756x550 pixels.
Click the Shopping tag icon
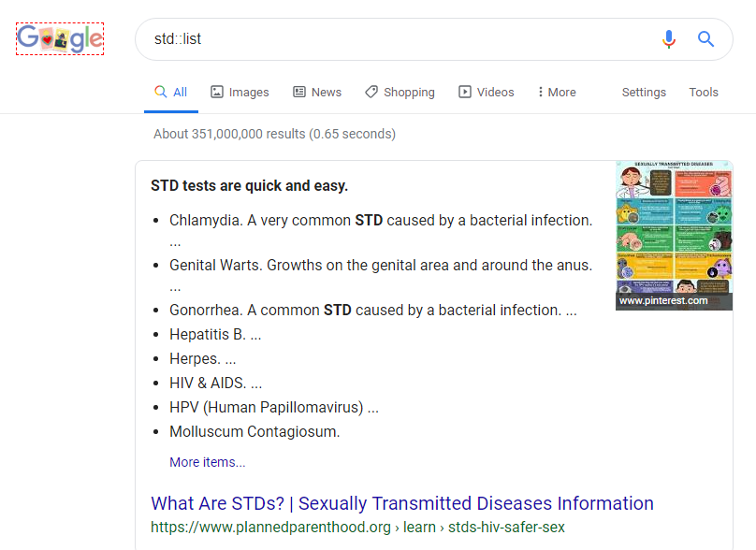(371, 92)
